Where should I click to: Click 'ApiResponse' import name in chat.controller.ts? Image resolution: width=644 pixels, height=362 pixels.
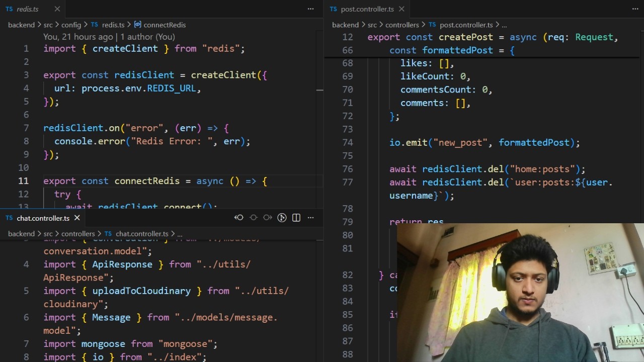(122, 264)
